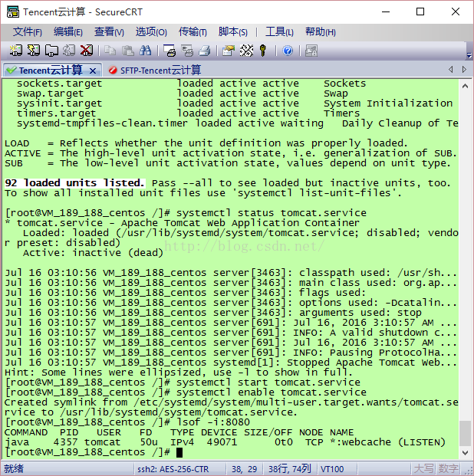
Task: Open the 选项(O) menu
Action: coord(151,31)
